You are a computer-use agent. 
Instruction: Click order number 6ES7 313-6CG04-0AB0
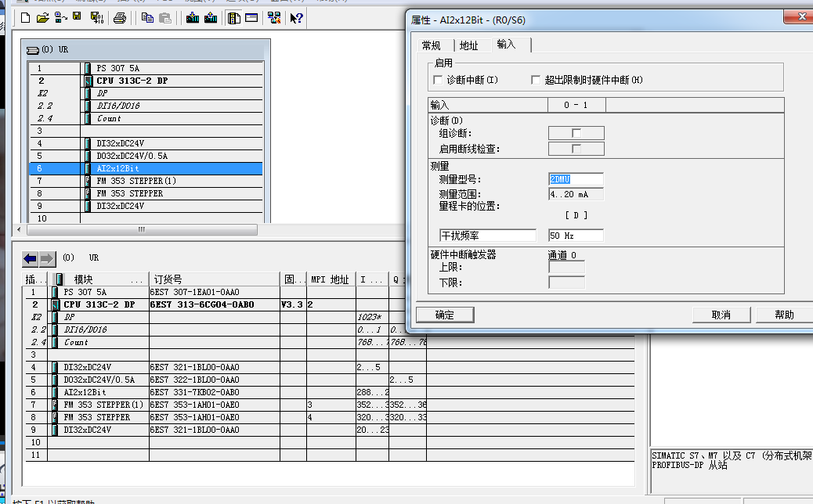tap(202, 304)
